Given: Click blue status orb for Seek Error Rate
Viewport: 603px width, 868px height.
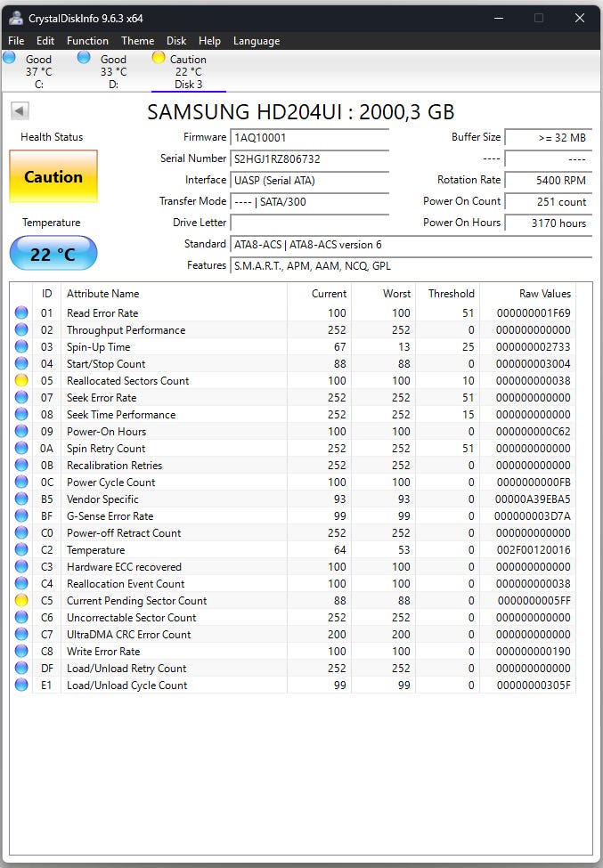Looking at the screenshot, I should tap(21, 397).
